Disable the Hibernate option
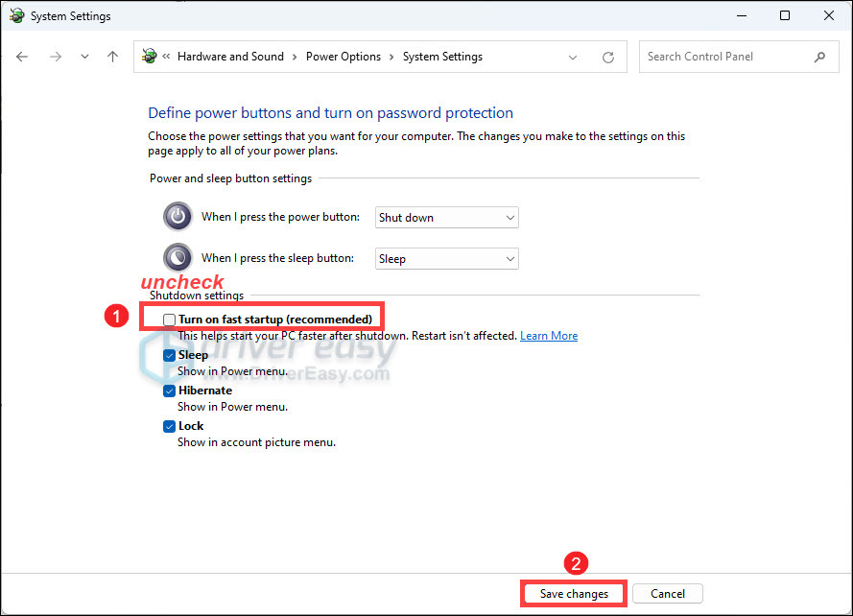Screen dimensions: 853x616 click(x=169, y=391)
